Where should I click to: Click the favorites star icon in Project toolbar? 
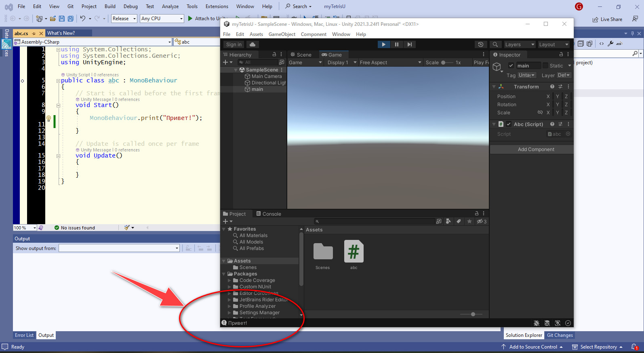[x=469, y=221]
